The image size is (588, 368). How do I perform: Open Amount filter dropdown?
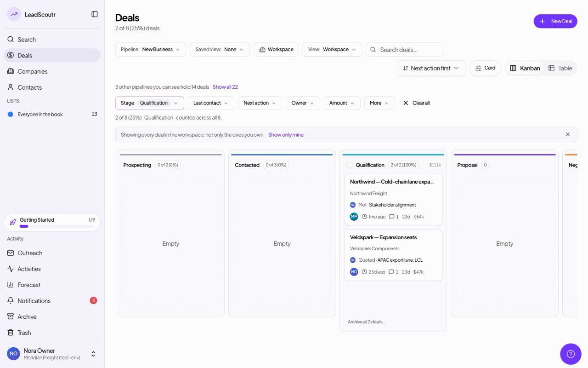click(342, 103)
